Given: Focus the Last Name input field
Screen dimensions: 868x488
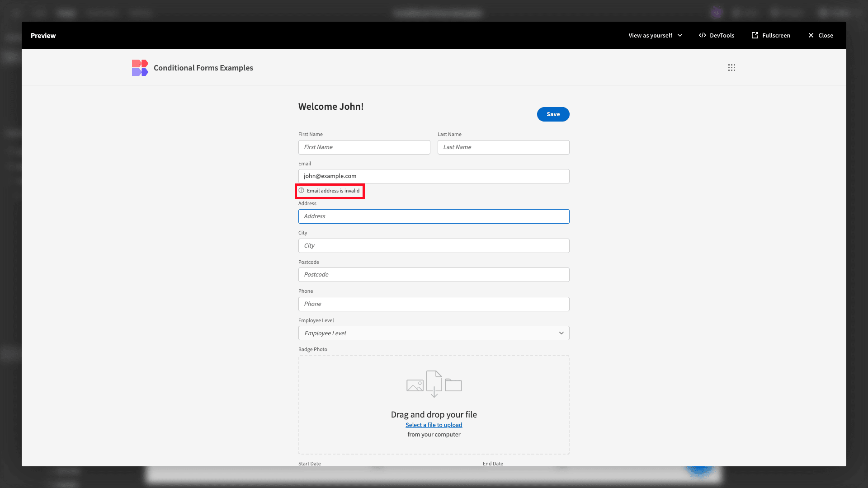Looking at the screenshot, I should (x=504, y=147).
